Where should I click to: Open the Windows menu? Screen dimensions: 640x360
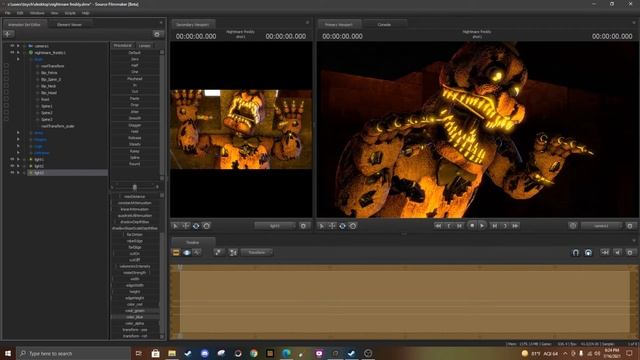(37, 13)
